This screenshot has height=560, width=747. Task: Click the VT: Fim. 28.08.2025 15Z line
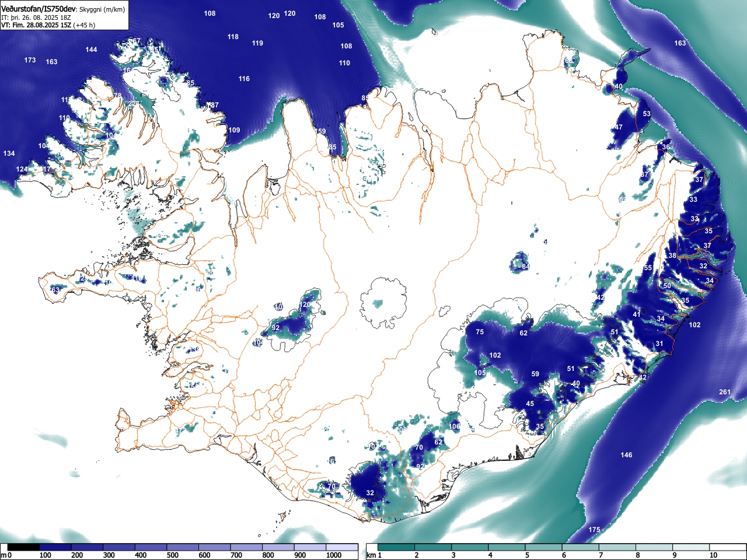click(x=36, y=25)
